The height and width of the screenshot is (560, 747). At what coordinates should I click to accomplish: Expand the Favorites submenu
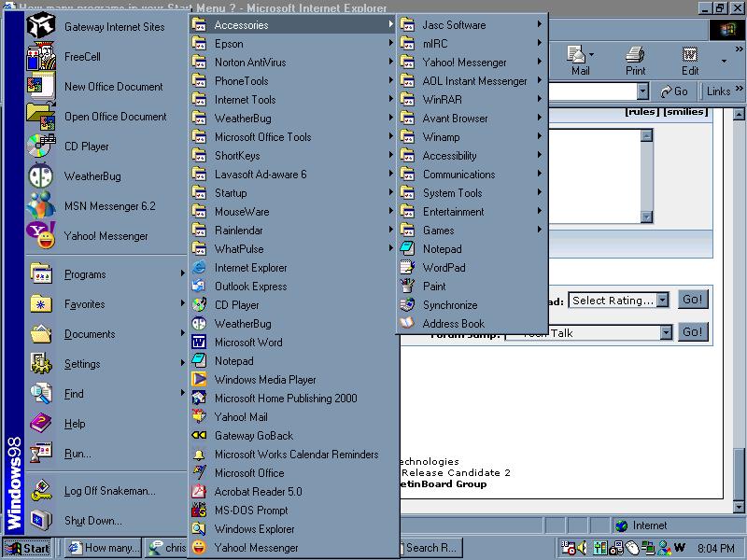click(x=106, y=304)
